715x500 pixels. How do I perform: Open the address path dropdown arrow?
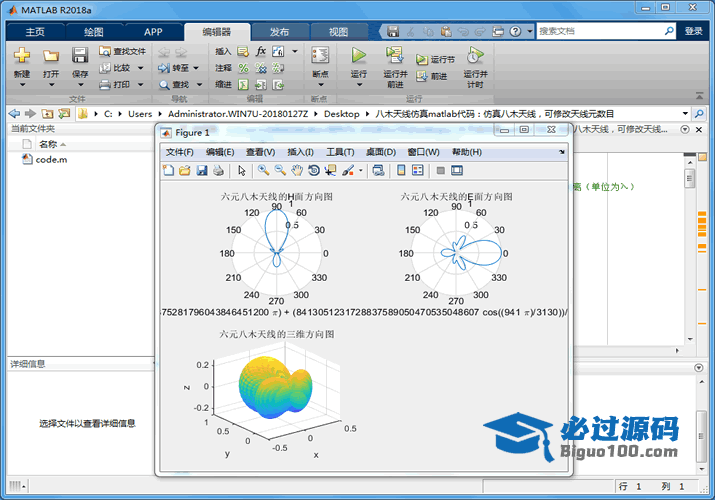pyautogui.click(x=685, y=113)
